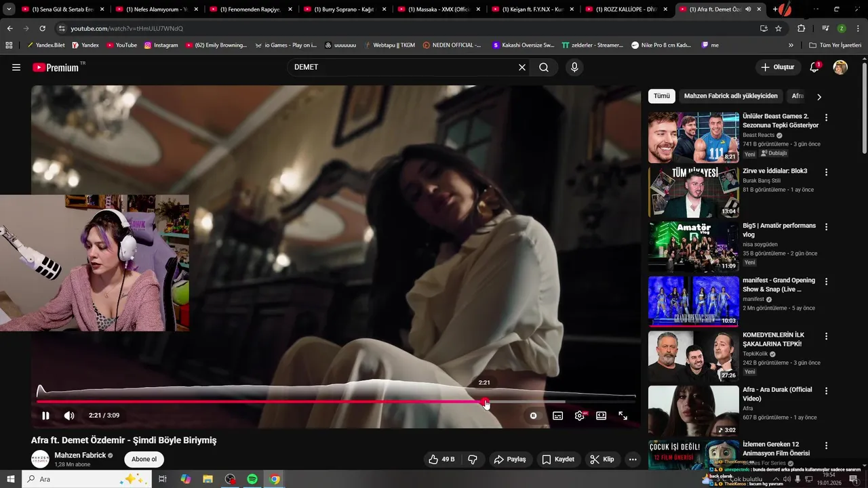Show more filter chips with right arrow
This screenshot has height=488, width=868.
819,96
